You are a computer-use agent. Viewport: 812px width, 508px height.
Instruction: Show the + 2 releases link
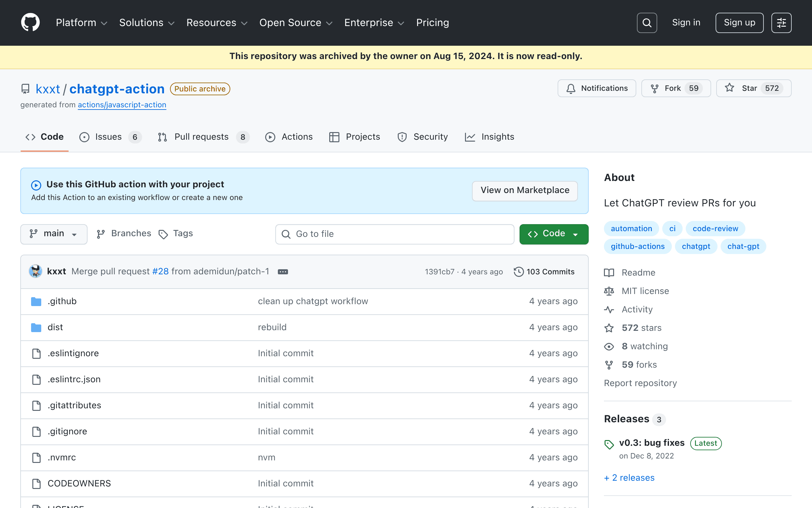[x=629, y=478]
